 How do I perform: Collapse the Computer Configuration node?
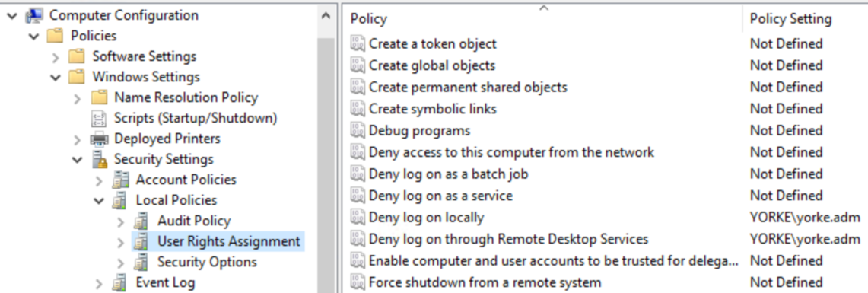(x=12, y=15)
